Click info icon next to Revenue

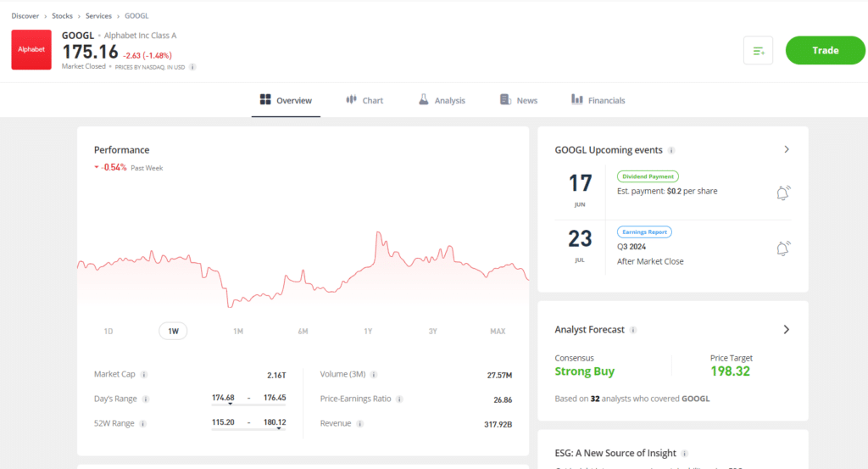359,424
